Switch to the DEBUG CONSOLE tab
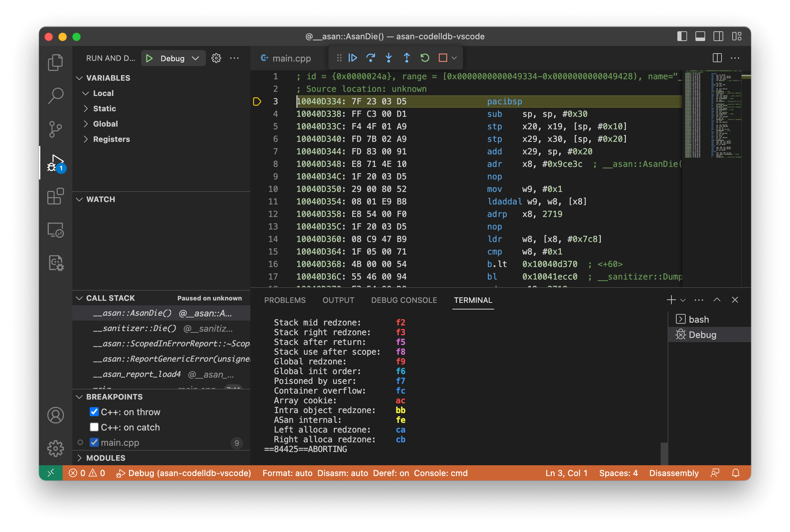Image resolution: width=790 pixels, height=532 pixels. pyautogui.click(x=404, y=300)
